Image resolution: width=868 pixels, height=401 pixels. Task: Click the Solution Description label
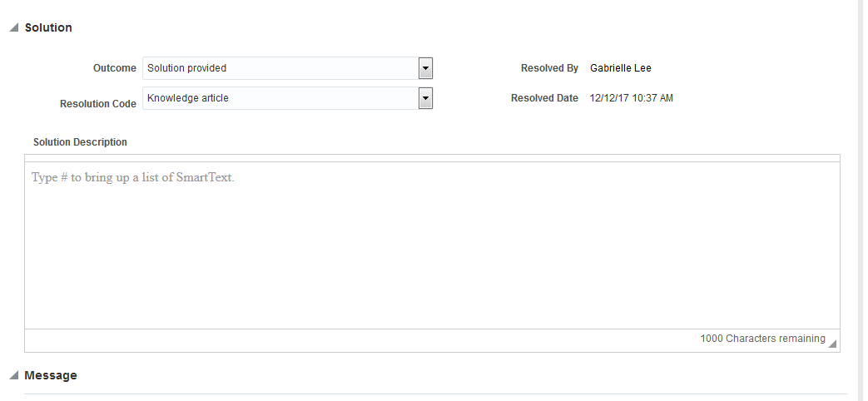click(80, 142)
